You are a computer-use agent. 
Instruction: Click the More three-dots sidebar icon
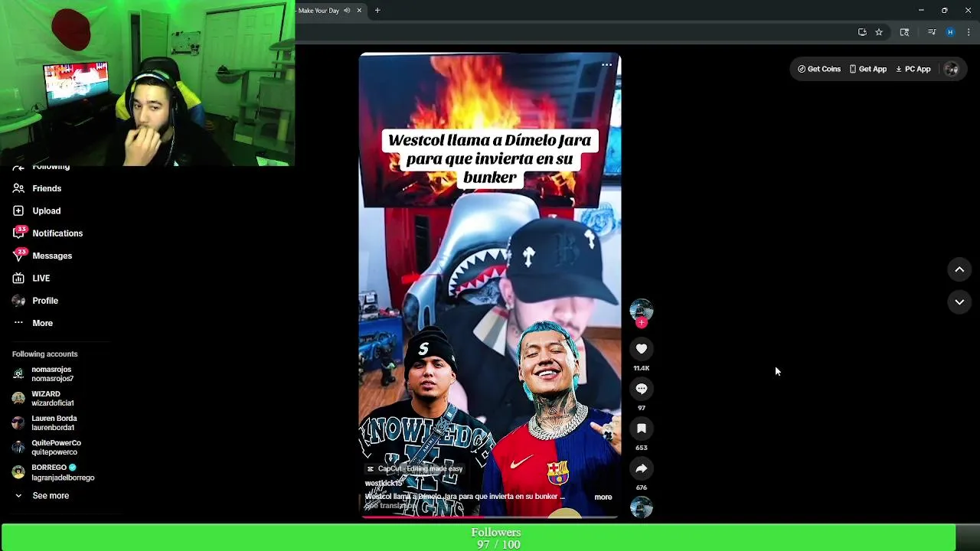tap(18, 323)
